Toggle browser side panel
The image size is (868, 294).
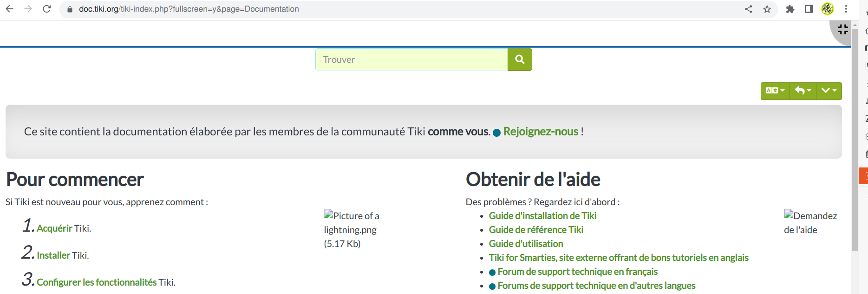click(809, 9)
